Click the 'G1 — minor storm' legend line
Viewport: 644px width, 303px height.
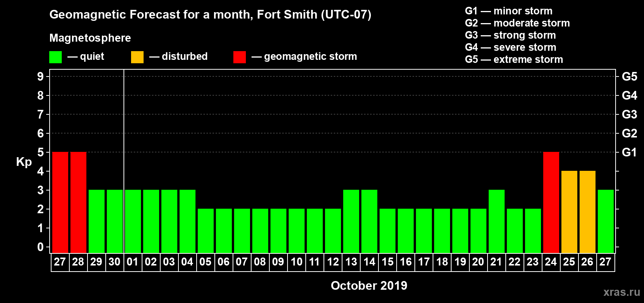[508, 11]
